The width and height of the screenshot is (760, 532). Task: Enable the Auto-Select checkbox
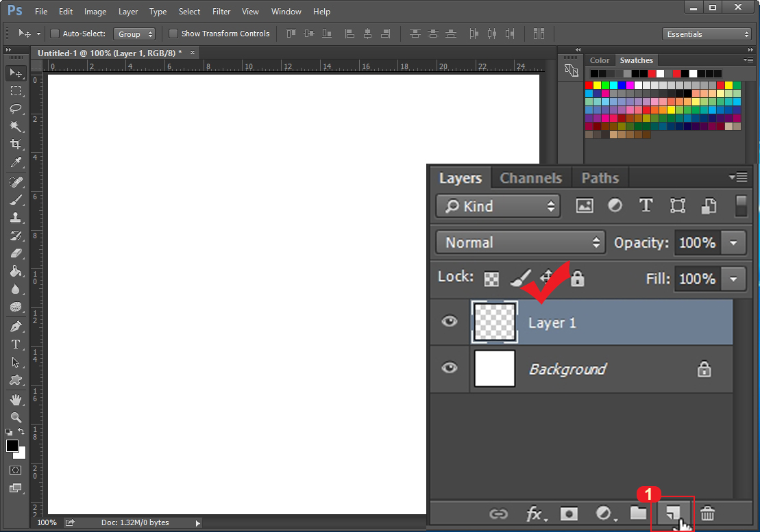tap(55, 34)
